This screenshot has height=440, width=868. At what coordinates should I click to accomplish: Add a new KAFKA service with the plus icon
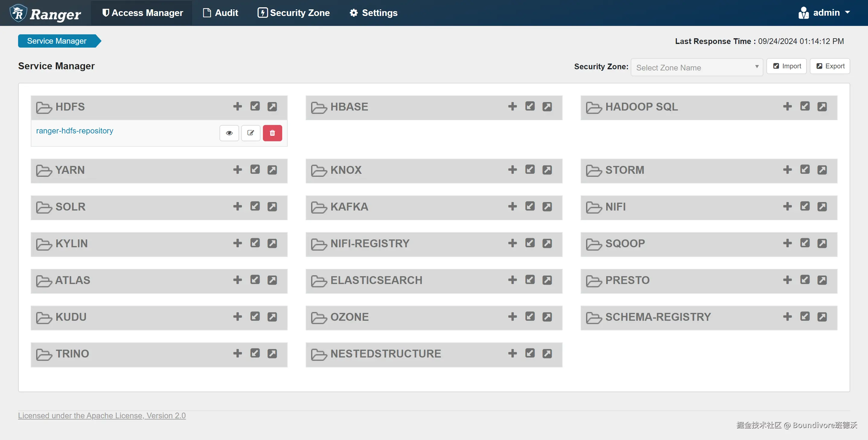[512, 206]
